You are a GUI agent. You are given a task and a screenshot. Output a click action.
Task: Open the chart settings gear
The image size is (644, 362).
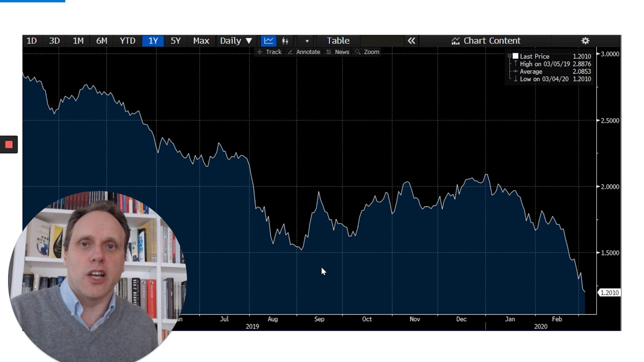point(585,41)
